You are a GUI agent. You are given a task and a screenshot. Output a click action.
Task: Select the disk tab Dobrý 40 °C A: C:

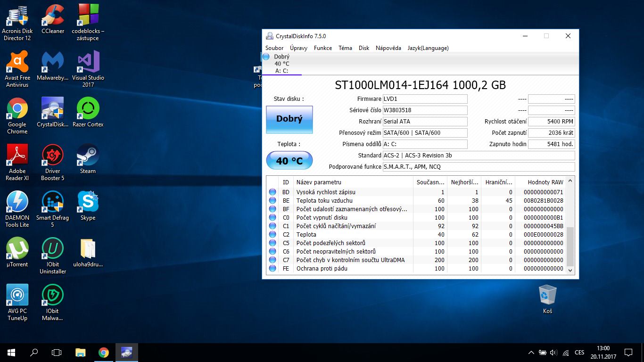[281, 64]
